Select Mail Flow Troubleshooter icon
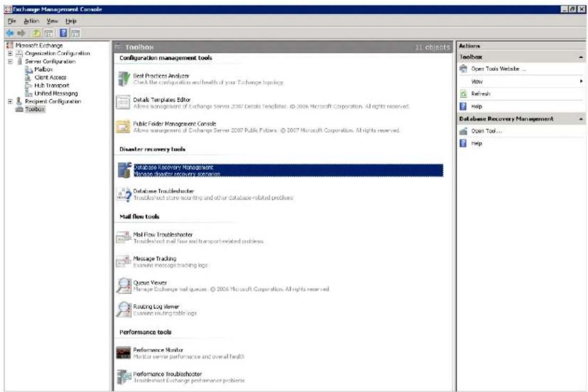Screen dimensions: 588x392 coord(123,237)
